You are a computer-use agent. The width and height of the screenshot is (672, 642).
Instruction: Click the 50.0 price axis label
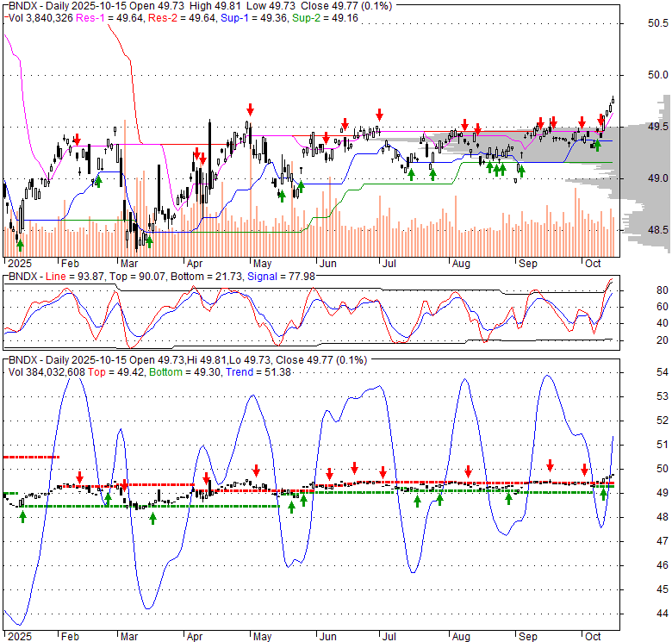(658, 75)
